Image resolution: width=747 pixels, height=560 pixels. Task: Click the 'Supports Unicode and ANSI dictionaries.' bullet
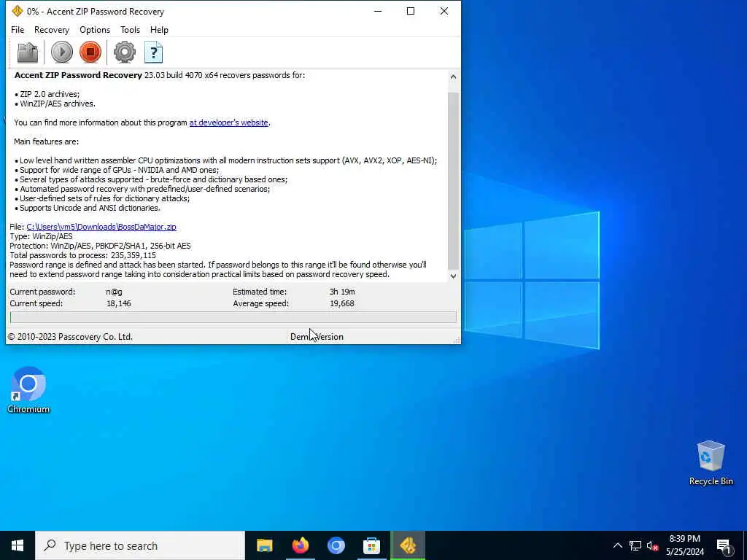[x=88, y=208]
